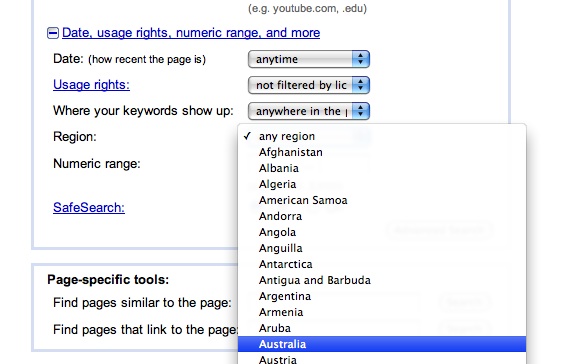Open the Date, usage rights, numeric range link
This screenshot has width=573, height=364.
click(x=191, y=33)
